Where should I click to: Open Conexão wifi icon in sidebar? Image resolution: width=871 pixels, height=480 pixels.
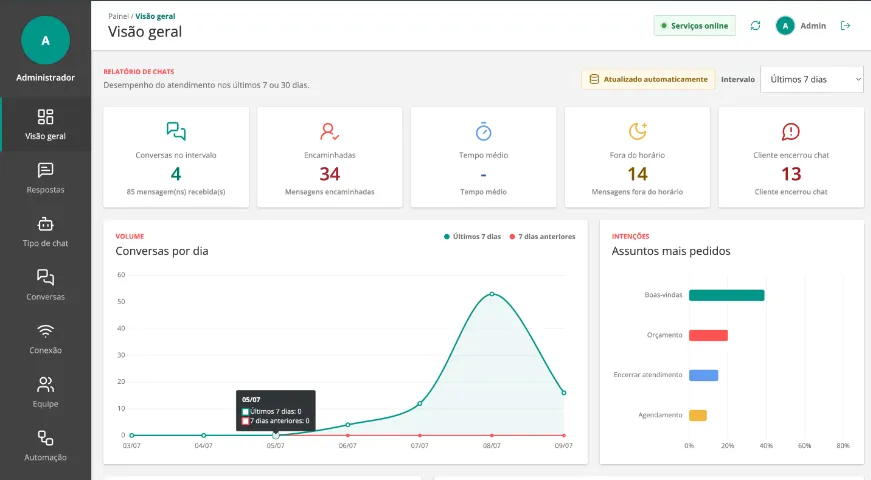tap(46, 332)
